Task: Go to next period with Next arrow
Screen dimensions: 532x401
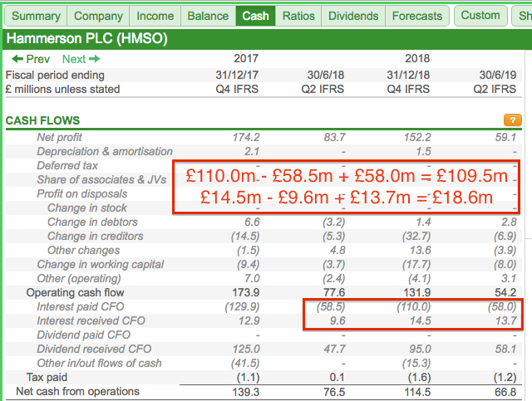Action: point(81,59)
